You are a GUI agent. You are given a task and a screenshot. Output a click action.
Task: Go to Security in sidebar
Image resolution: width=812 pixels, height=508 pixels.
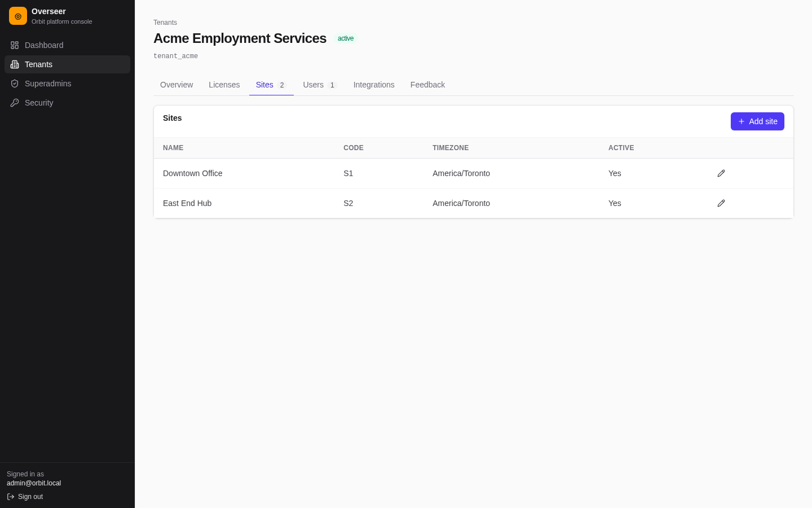pyautogui.click(x=67, y=103)
